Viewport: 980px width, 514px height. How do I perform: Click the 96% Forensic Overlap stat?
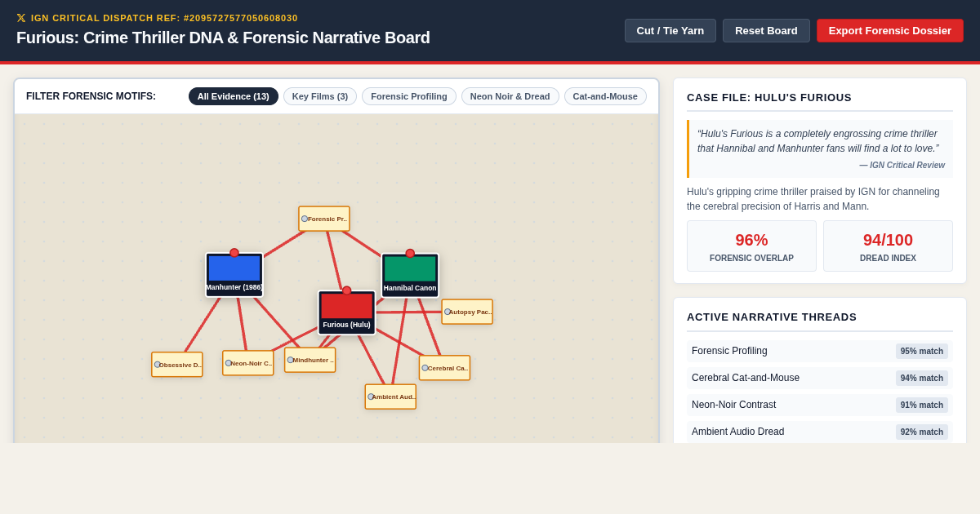751,246
